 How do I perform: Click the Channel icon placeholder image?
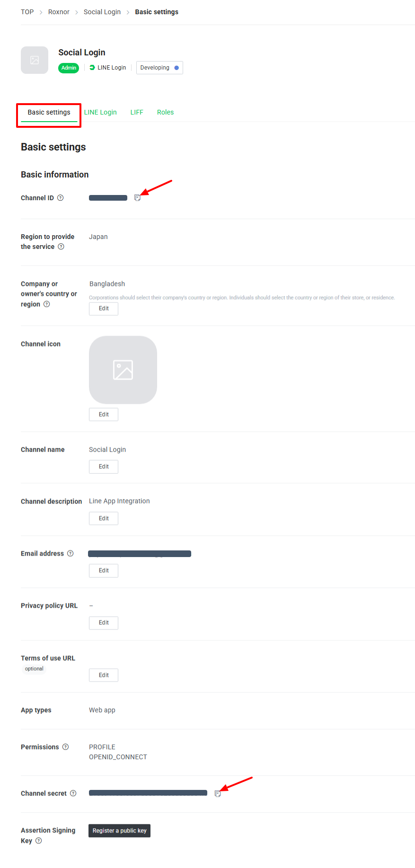click(x=123, y=370)
